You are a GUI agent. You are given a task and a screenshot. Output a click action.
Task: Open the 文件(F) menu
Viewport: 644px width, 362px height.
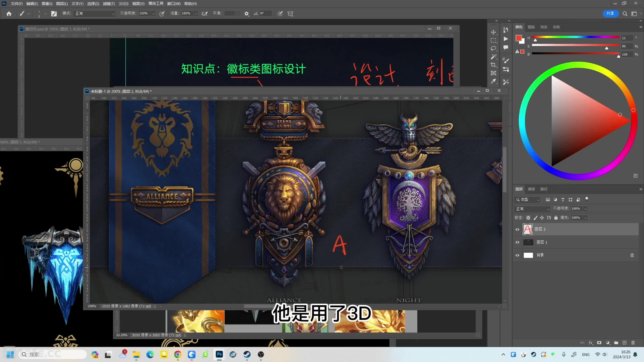(x=16, y=4)
